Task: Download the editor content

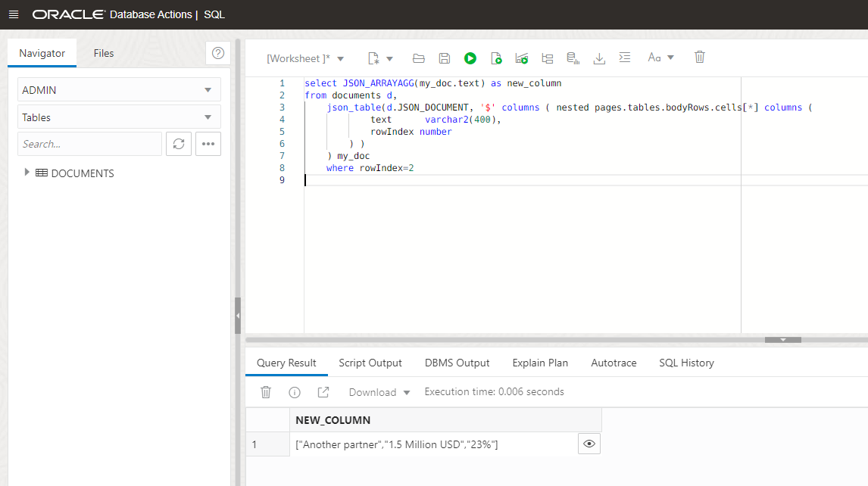Action: pyautogui.click(x=599, y=58)
